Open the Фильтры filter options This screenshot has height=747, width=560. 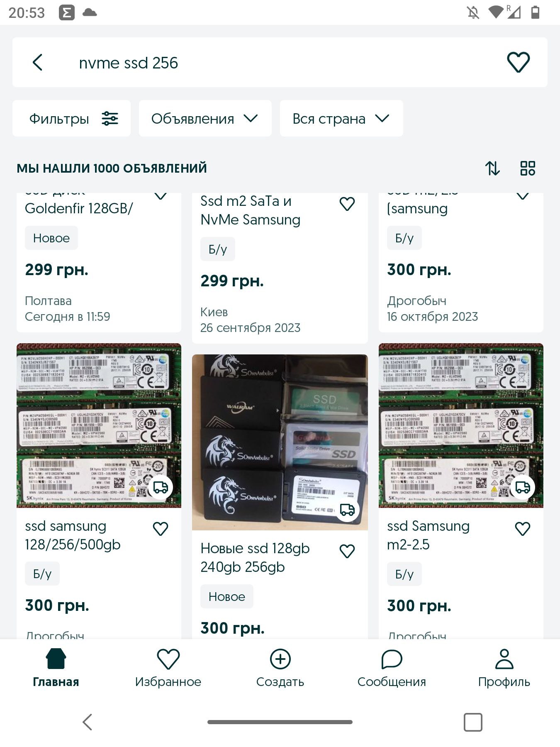tap(71, 118)
